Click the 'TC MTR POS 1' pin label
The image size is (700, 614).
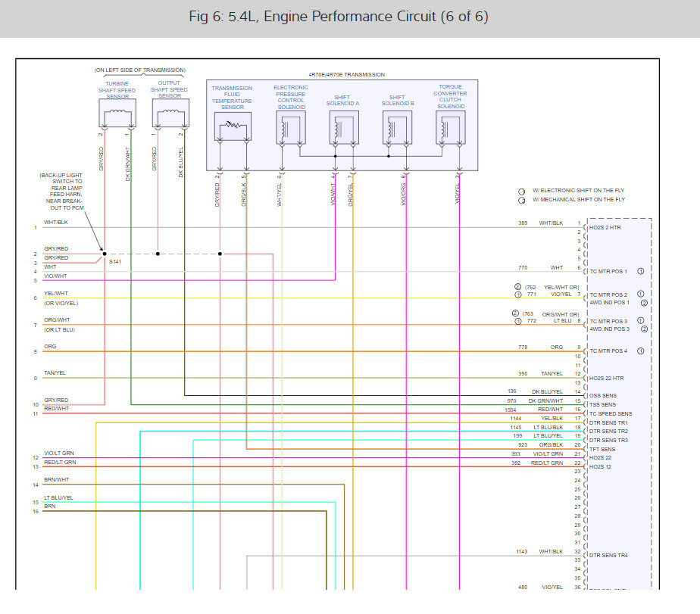point(608,271)
